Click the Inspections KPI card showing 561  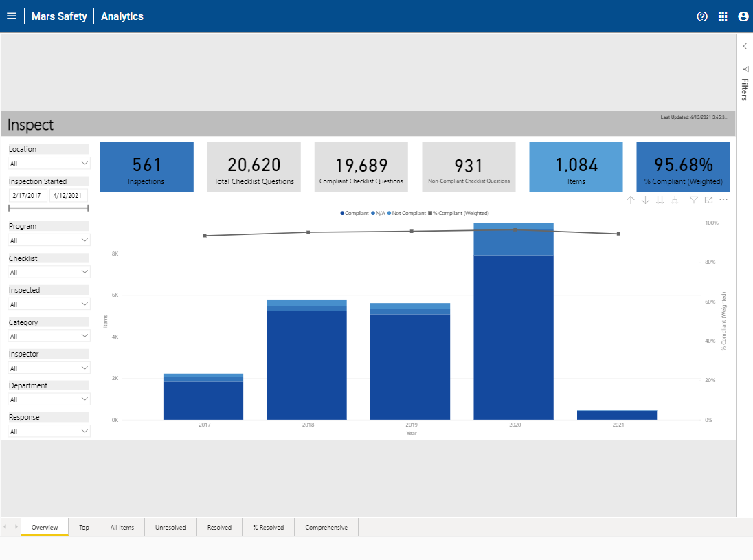146,167
